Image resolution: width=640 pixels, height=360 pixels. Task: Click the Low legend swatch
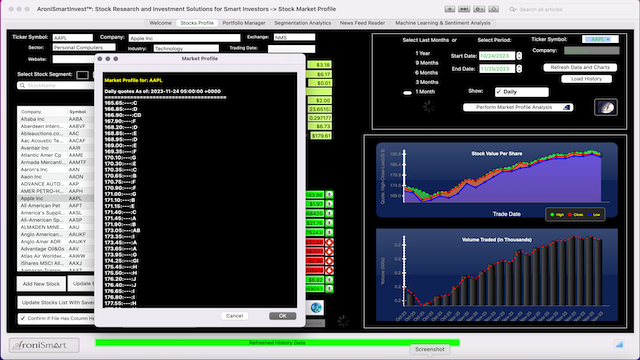click(589, 215)
